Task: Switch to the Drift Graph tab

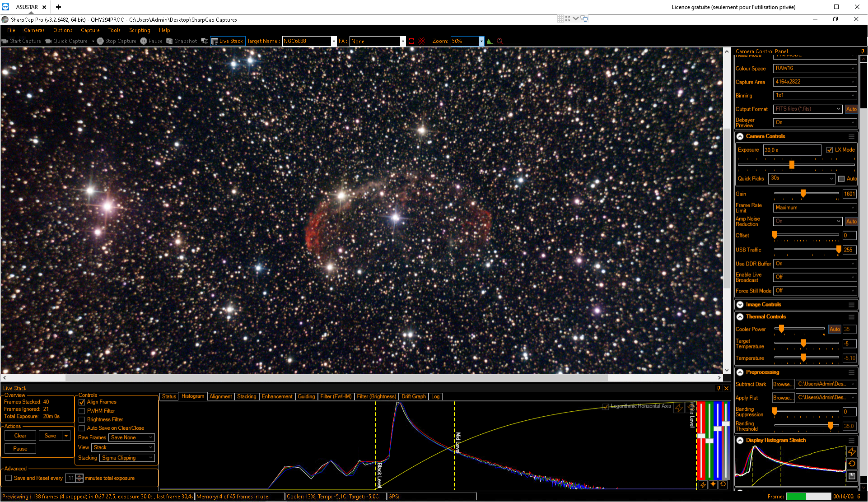Action: [x=414, y=396]
